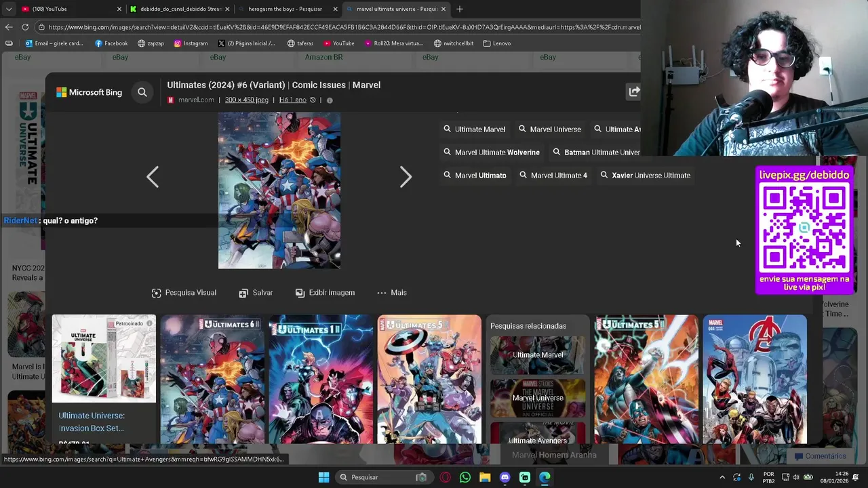Image resolution: width=868 pixels, height=488 pixels.
Task: Click the taskbar Pesquisar search box
Action: (383, 477)
